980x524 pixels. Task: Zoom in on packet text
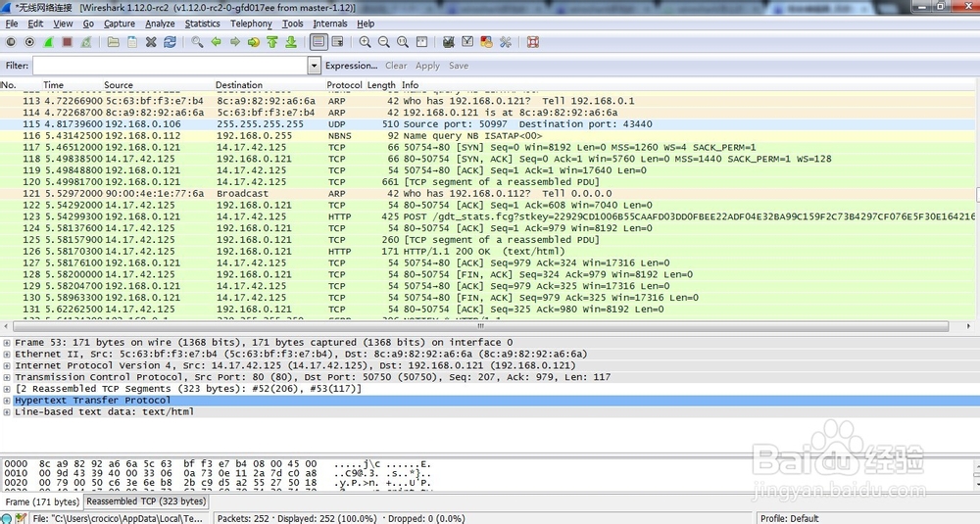365,42
